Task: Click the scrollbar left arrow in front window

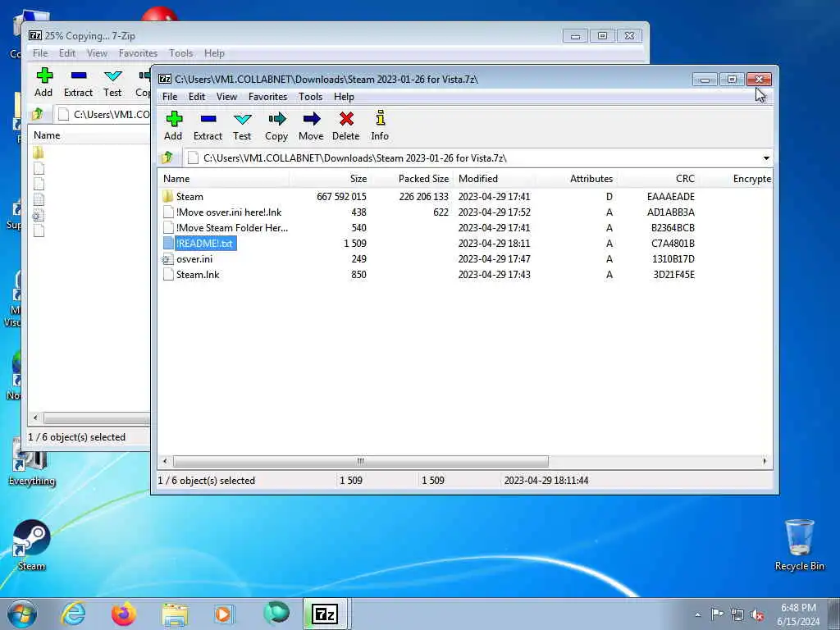Action: [165, 461]
